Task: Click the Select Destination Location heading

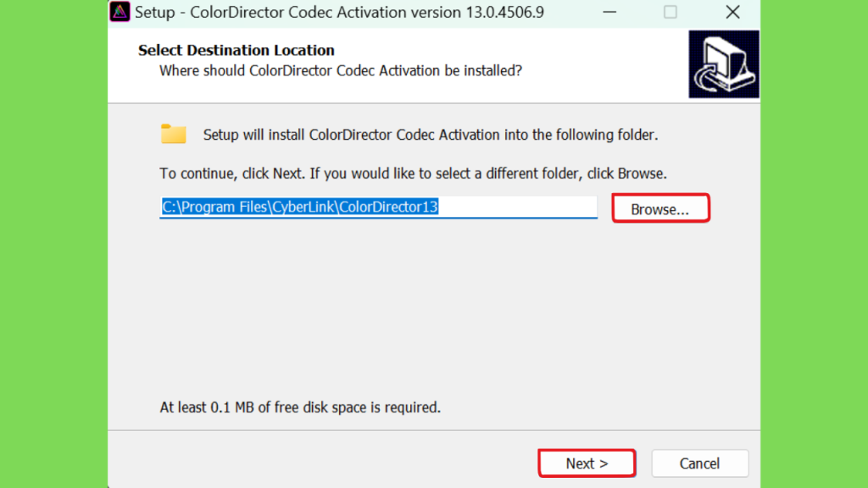Action: 236,50
